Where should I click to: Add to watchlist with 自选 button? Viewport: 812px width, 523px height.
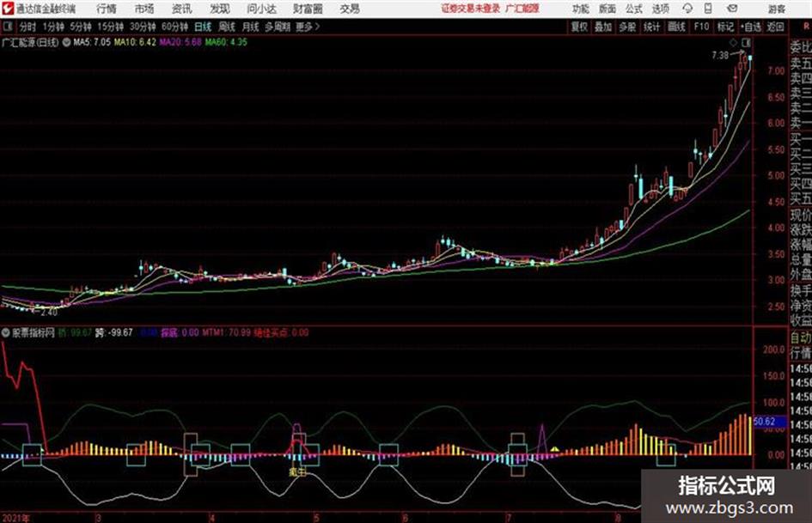pos(750,27)
